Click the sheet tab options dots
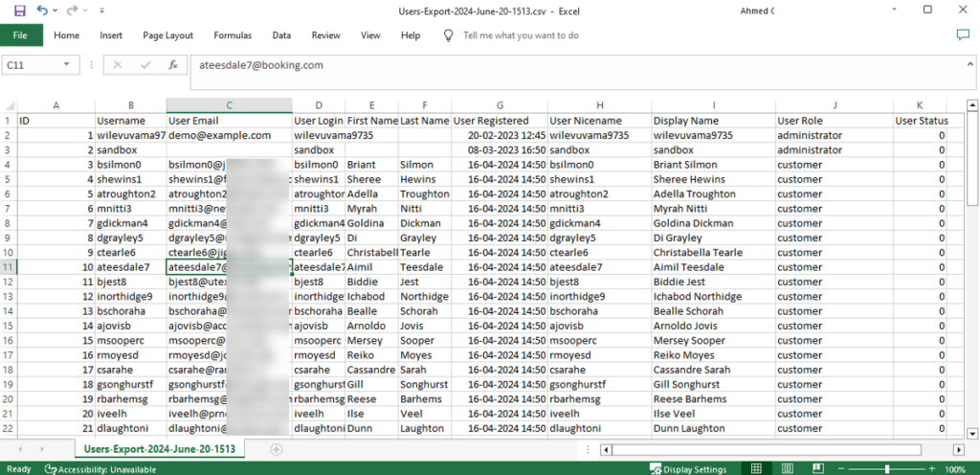980x475 pixels. [x=589, y=449]
